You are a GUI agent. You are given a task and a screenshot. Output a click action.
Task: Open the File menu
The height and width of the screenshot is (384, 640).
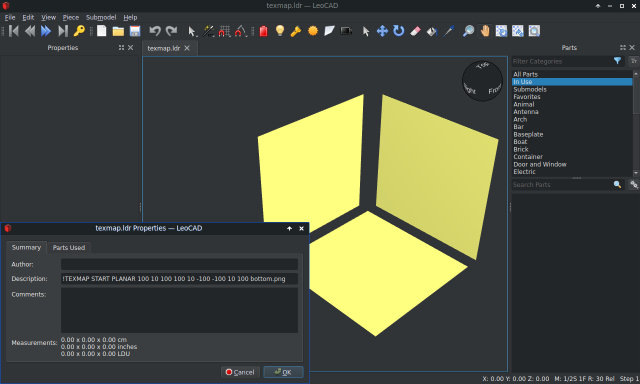pyautogui.click(x=10, y=18)
